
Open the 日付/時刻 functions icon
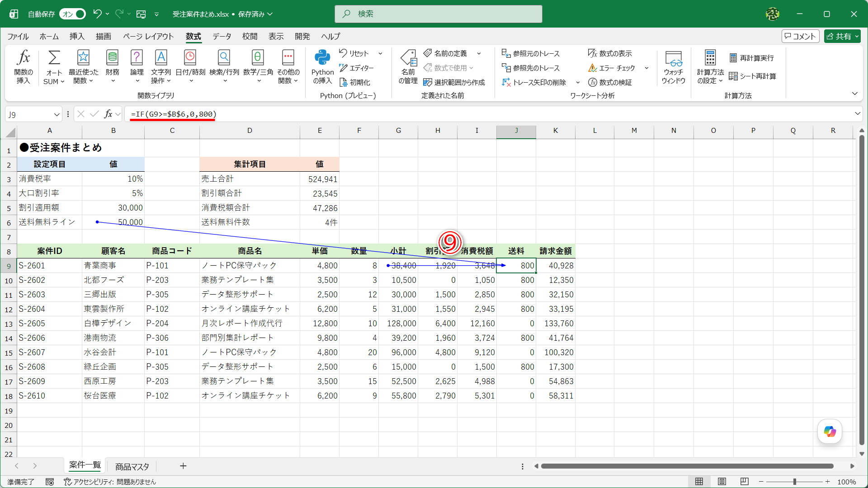point(190,58)
